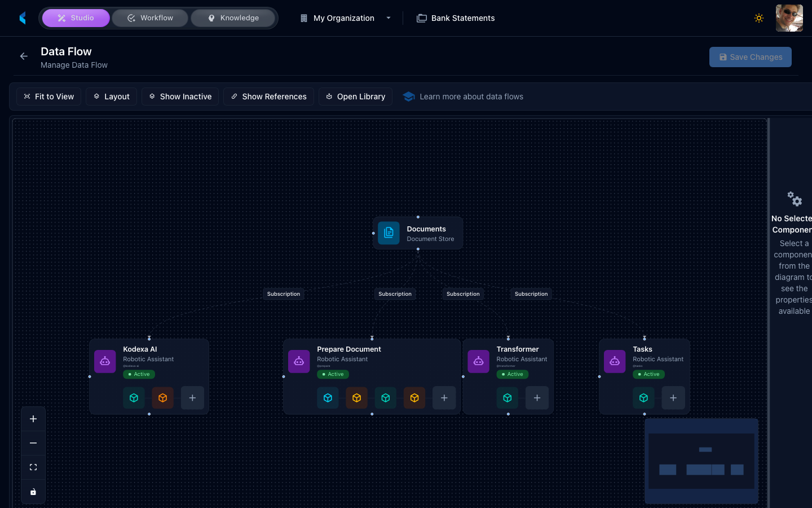Select the first teal cube step in Prepare Document
This screenshot has height=508, width=812.
click(x=328, y=397)
